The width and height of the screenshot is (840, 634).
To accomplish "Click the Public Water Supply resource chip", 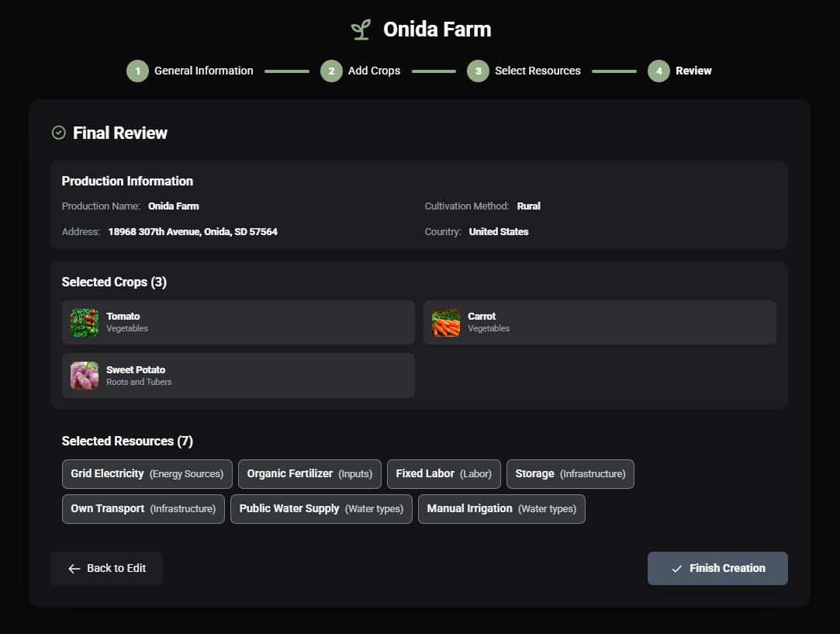I will [x=320, y=508].
